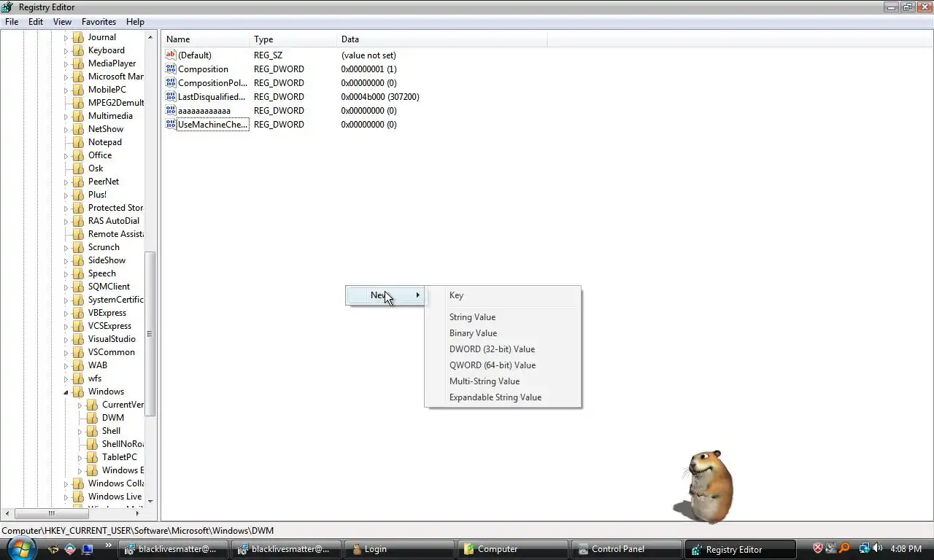Expand the SQMClient key
Screen dimensions: 934x560
[66, 287]
